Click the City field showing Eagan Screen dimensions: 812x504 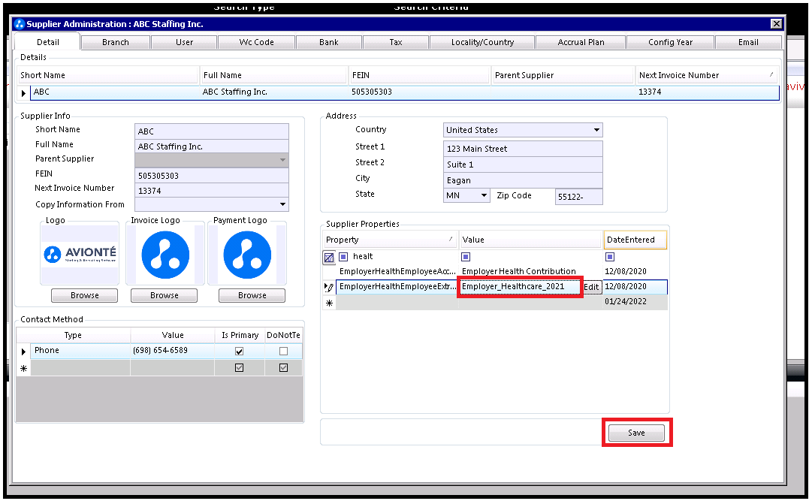523,180
